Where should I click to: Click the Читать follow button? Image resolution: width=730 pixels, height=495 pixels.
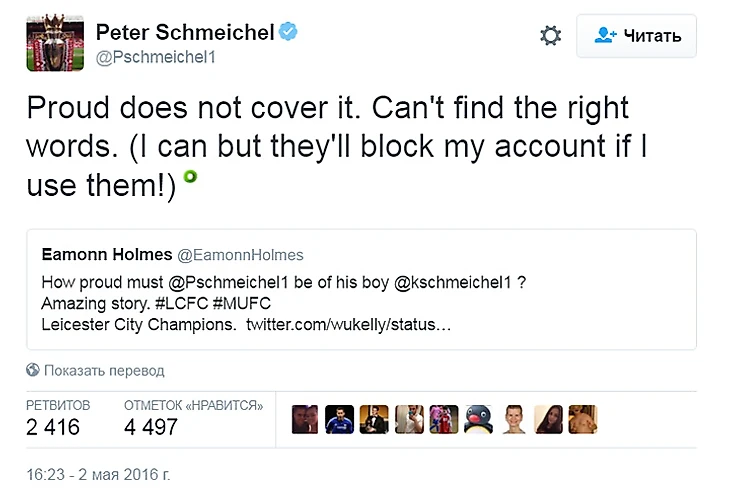pos(636,36)
